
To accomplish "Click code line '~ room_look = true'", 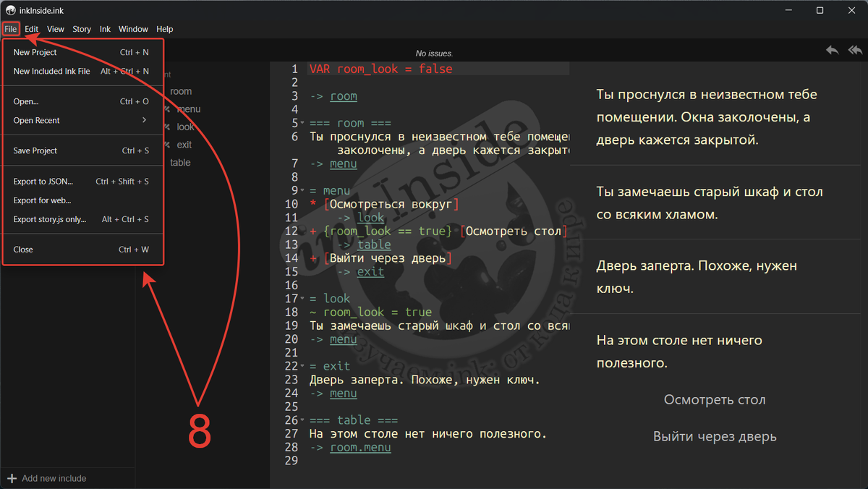I will pyautogui.click(x=370, y=312).
